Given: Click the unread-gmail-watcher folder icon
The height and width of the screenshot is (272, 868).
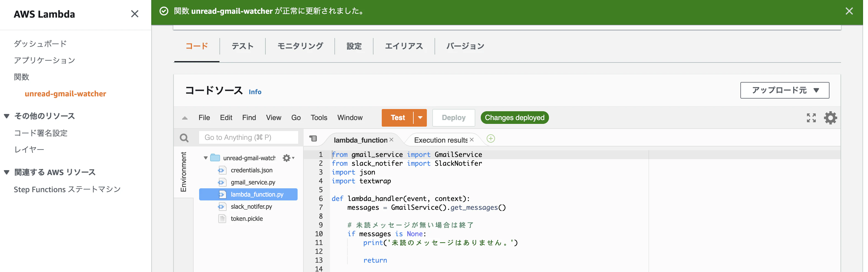Looking at the screenshot, I should point(215,157).
